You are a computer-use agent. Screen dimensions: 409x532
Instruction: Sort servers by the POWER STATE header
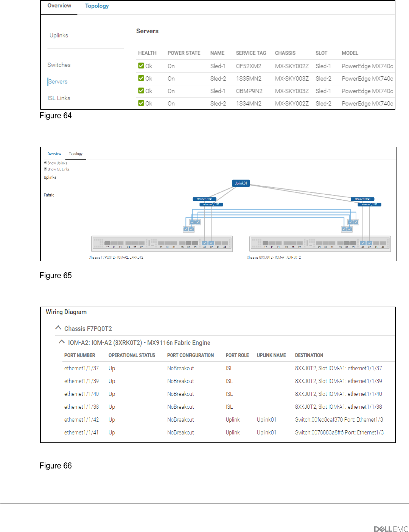pyautogui.click(x=184, y=53)
